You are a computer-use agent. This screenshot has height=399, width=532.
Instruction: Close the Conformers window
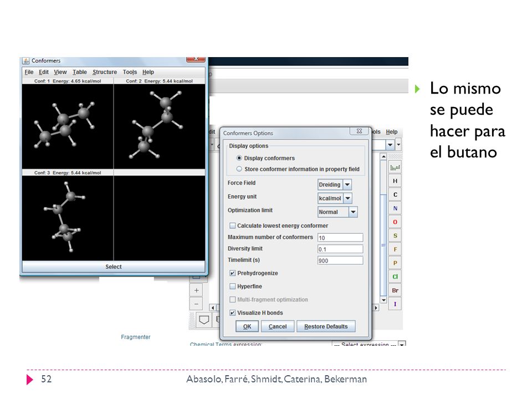point(196,59)
